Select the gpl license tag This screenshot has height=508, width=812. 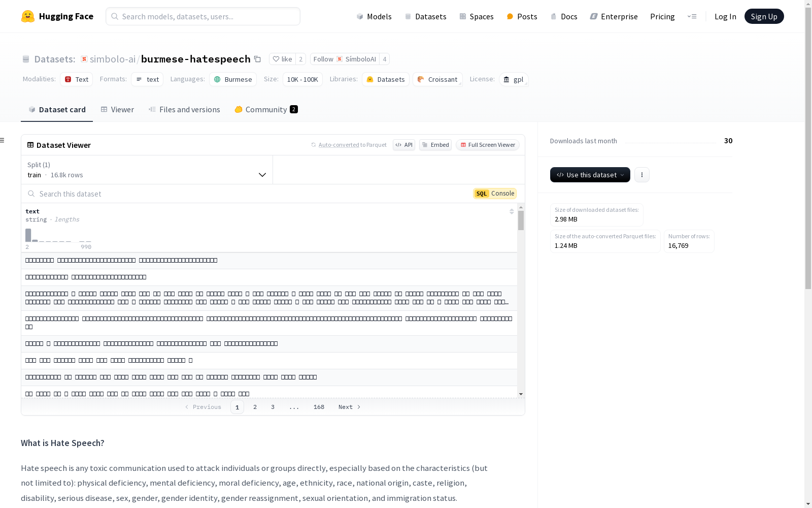tap(514, 79)
